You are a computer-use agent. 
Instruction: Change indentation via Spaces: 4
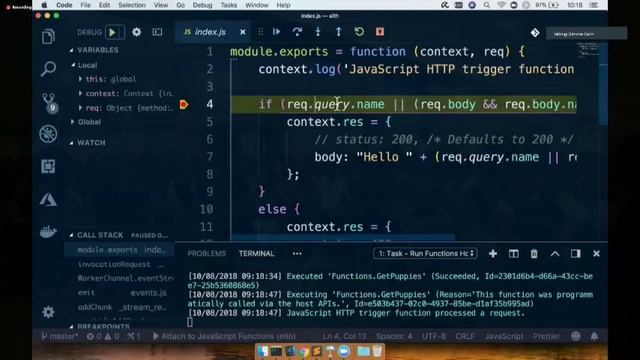[x=394, y=336]
